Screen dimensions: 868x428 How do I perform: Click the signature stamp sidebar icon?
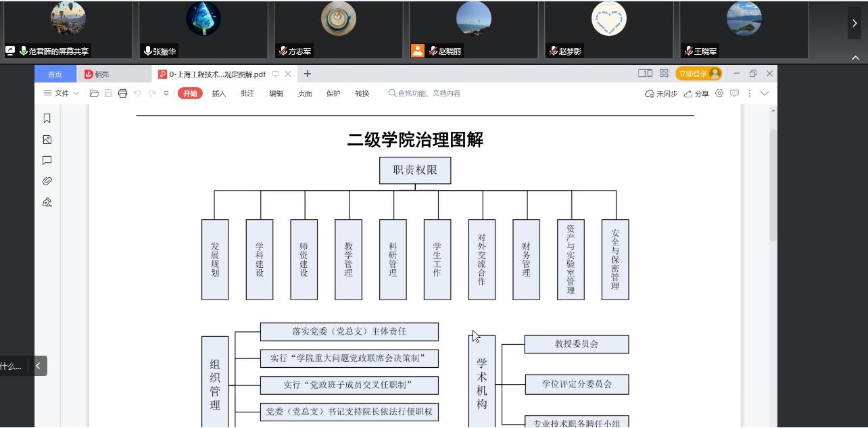pyautogui.click(x=47, y=202)
